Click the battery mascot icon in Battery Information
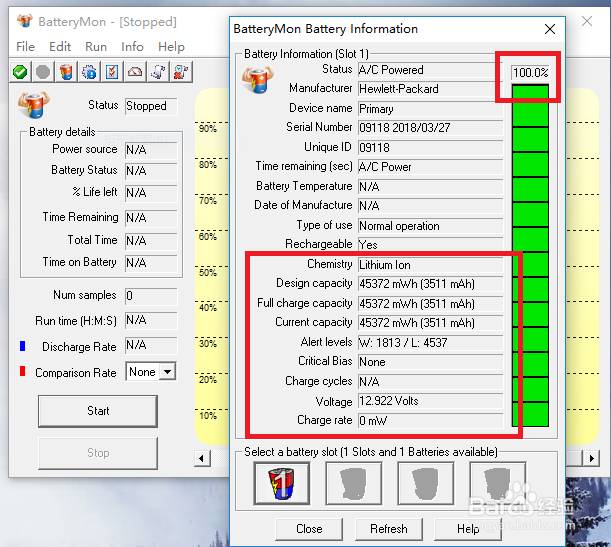 click(x=258, y=80)
